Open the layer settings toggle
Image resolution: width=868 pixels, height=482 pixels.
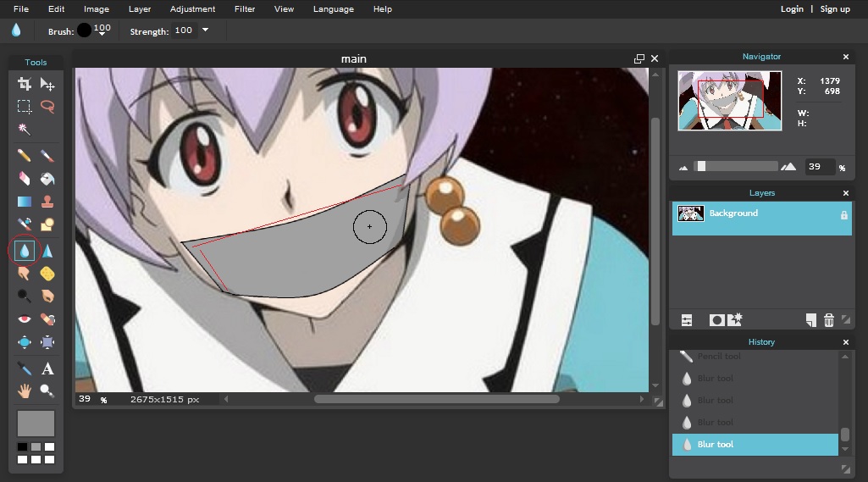click(x=687, y=320)
